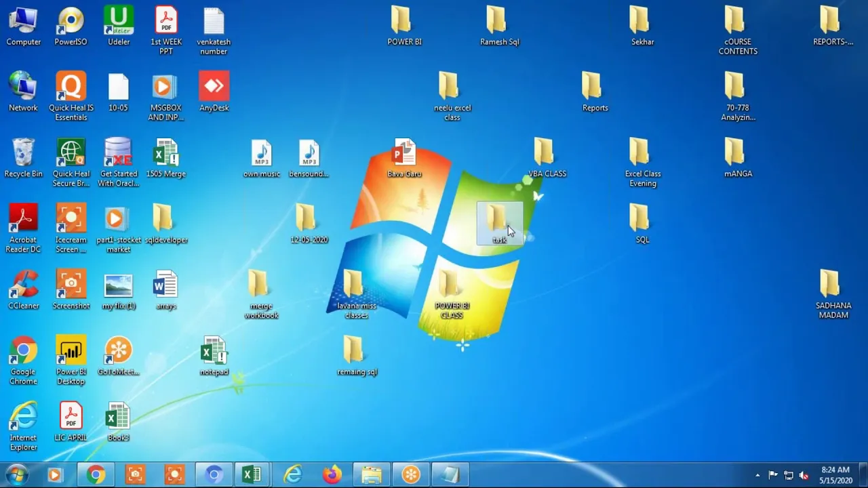Open Internet Explorer from the taskbar
Image resolution: width=868 pixels, height=488 pixels.
coord(293,475)
